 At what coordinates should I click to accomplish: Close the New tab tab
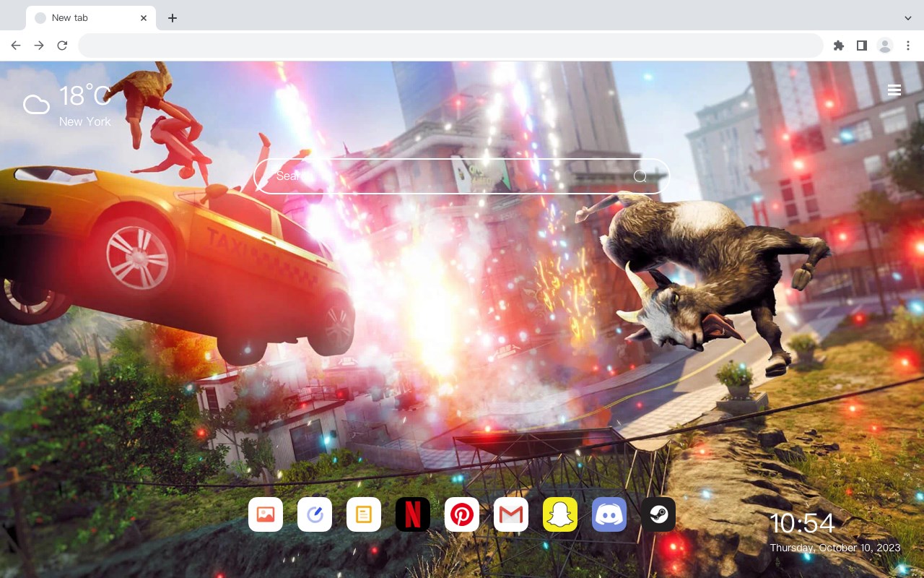[x=144, y=17]
